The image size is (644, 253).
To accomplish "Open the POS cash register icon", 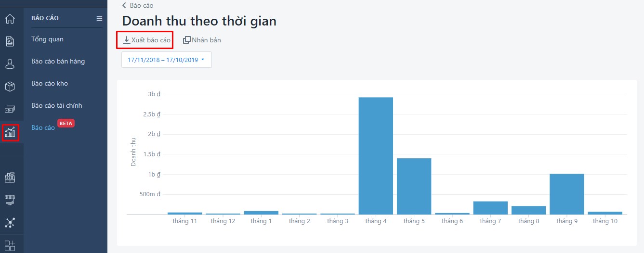I will pyautogui.click(x=9, y=177).
